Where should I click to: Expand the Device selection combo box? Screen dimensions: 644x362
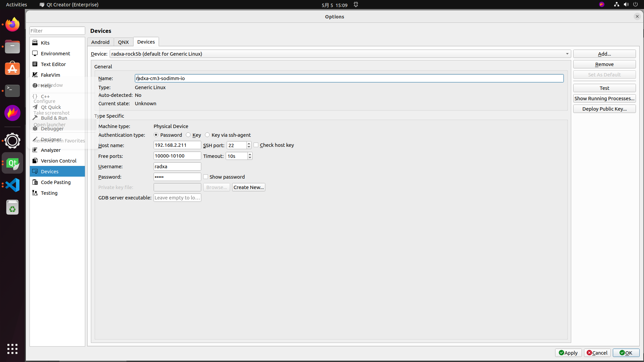567,54
